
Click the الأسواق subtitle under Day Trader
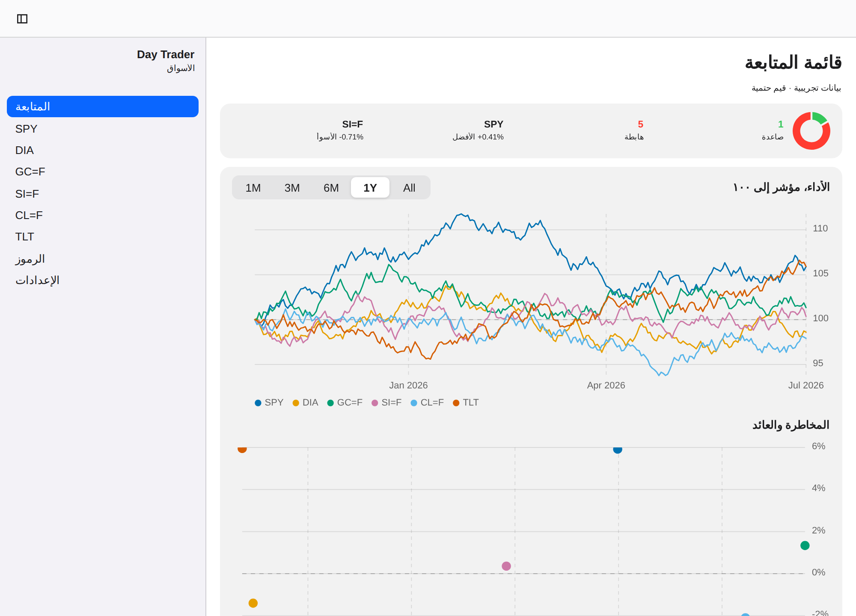[181, 68]
